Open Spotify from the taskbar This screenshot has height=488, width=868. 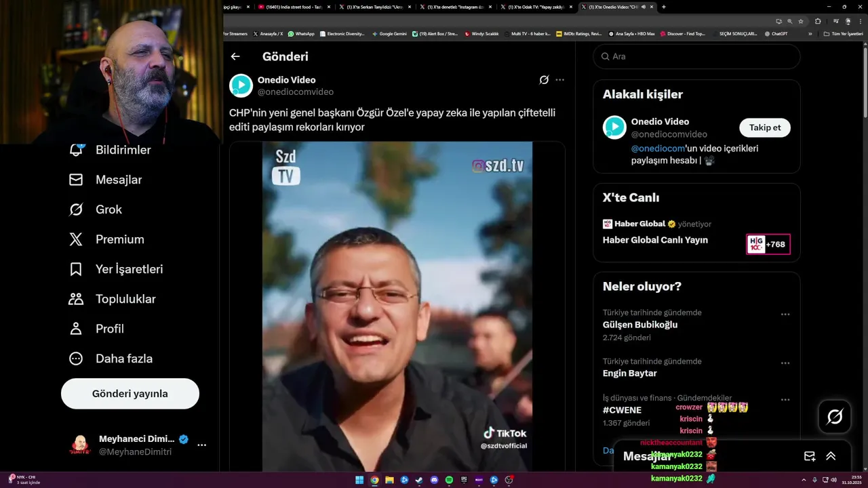(x=449, y=480)
